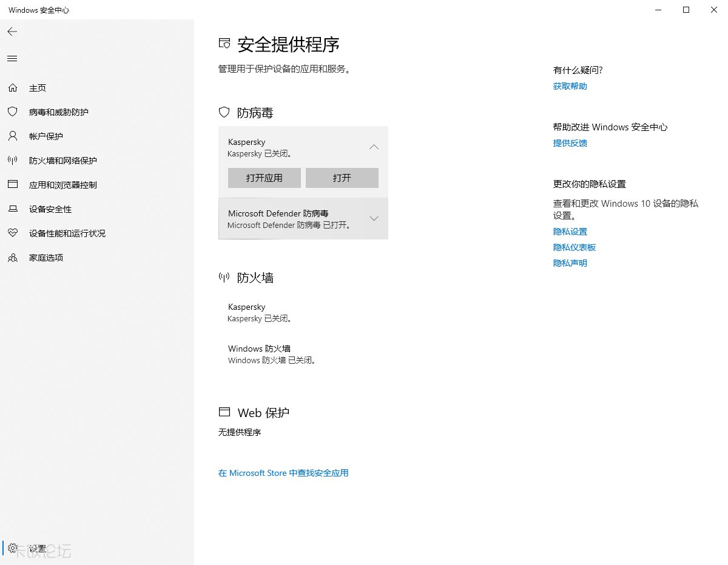Open the 隐私仪表板 link

coord(575,247)
